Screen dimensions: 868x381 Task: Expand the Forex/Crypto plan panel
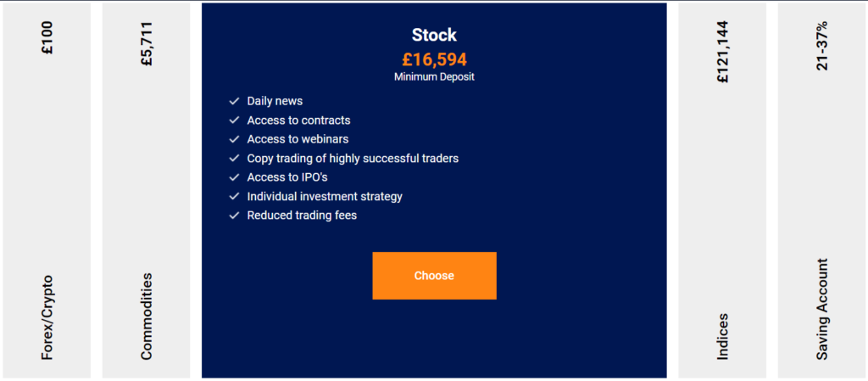pos(47,317)
